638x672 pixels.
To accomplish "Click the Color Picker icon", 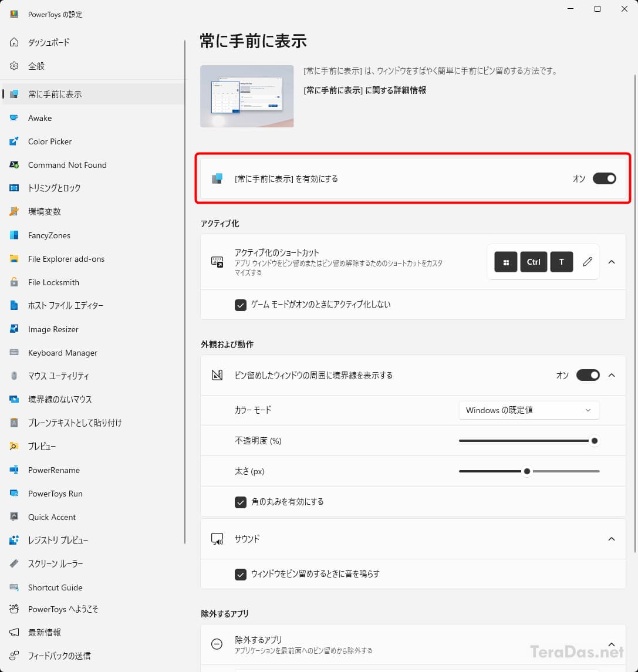I will click(x=14, y=141).
